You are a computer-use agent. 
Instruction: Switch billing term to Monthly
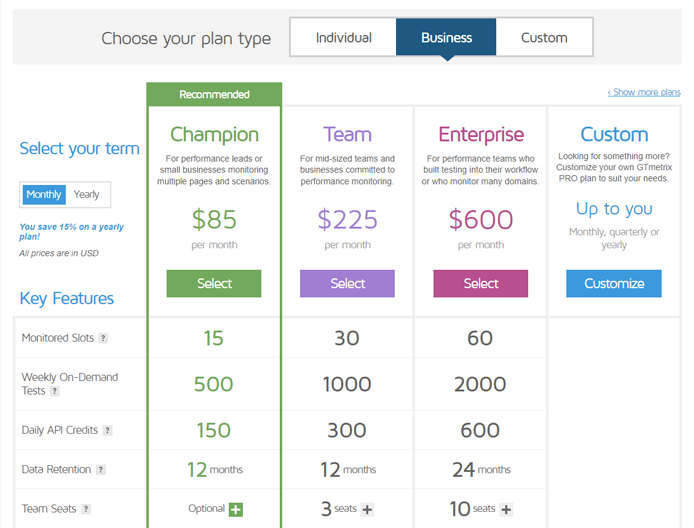(44, 194)
